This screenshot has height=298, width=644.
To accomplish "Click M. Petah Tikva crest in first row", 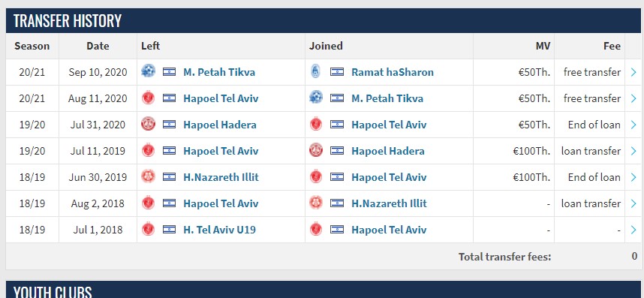I will coord(148,71).
